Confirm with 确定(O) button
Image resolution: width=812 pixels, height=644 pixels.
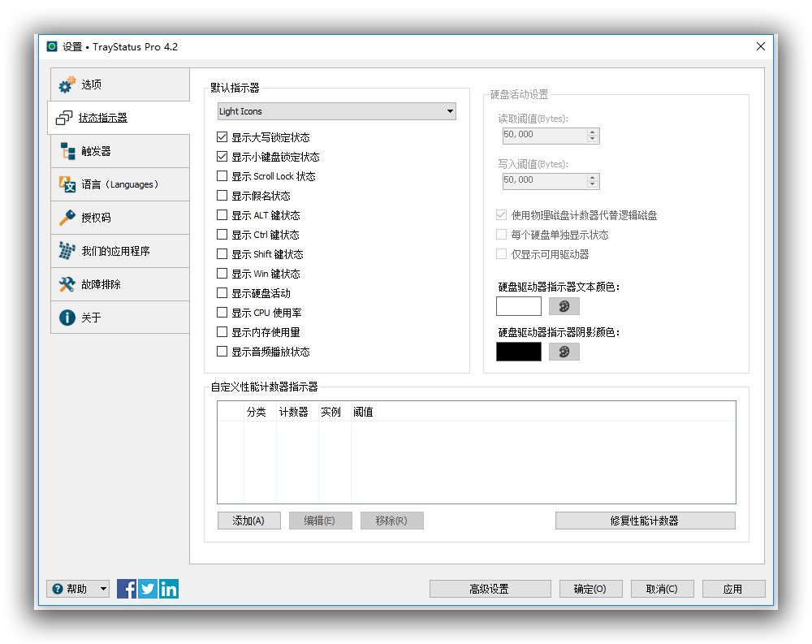point(591,589)
